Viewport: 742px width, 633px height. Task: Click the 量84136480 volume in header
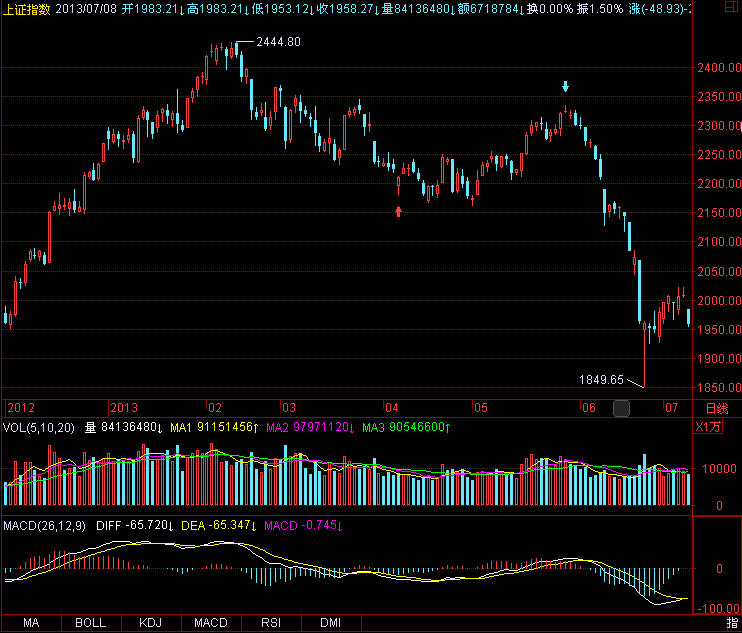(419, 9)
